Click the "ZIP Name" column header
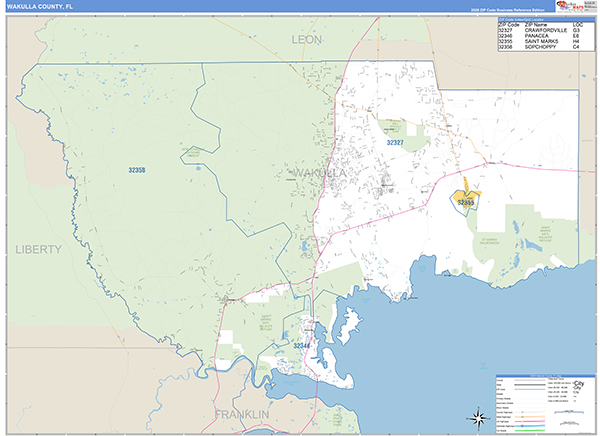The width and height of the screenshot is (600, 436). (536, 24)
